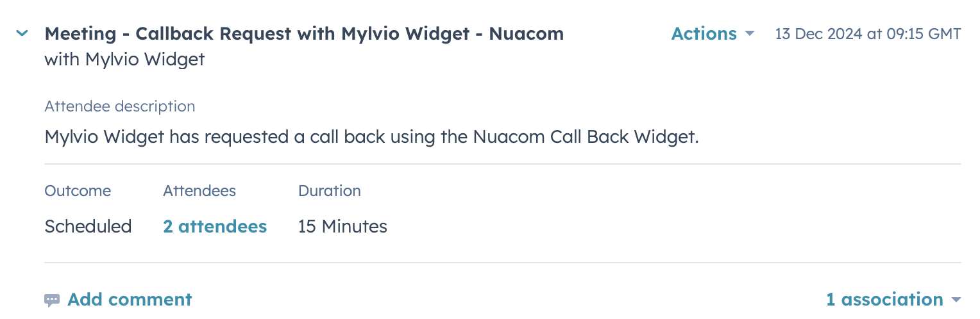This screenshot has width=980, height=319.
Task: Click the speech bubble comment icon
Action: click(x=52, y=300)
